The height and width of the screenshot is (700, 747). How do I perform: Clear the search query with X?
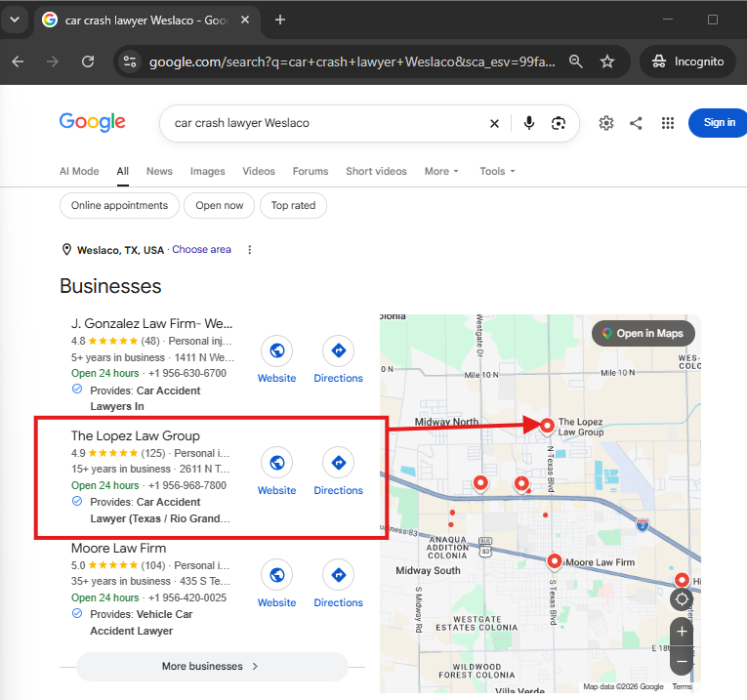pyautogui.click(x=494, y=124)
